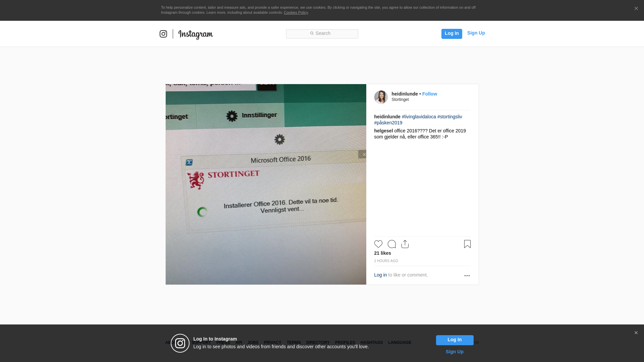Image resolution: width=644 pixels, height=362 pixels.
Task: Open the 2 hours ago timestamp
Action: (x=386, y=261)
